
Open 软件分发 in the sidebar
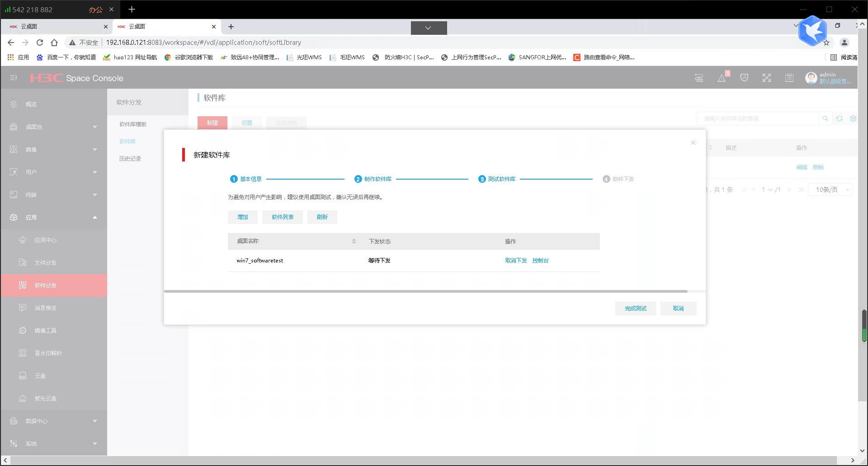pos(54,285)
